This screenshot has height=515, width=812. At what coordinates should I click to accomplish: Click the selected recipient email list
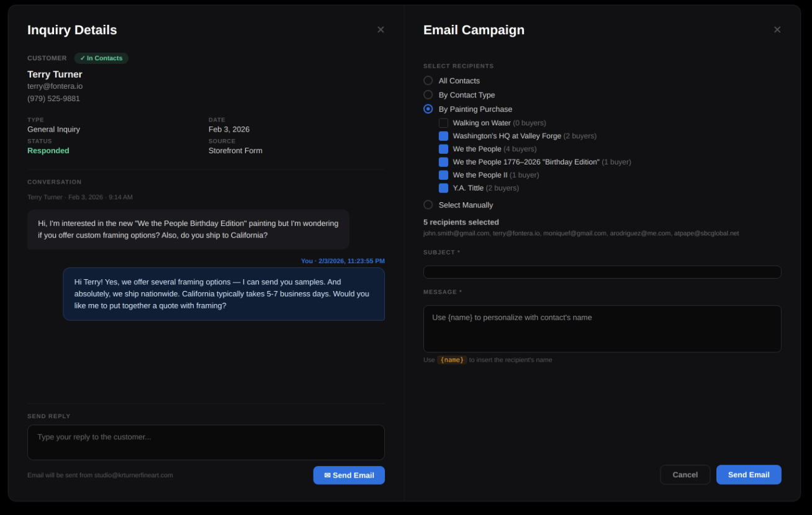click(581, 233)
